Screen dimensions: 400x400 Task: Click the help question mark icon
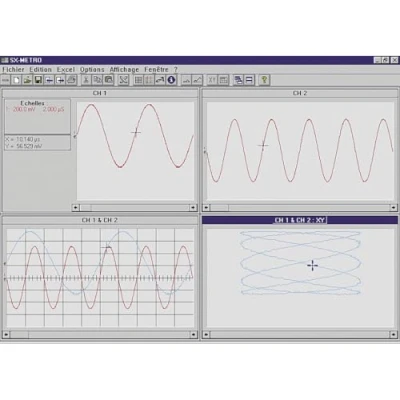(x=264, y=80)
